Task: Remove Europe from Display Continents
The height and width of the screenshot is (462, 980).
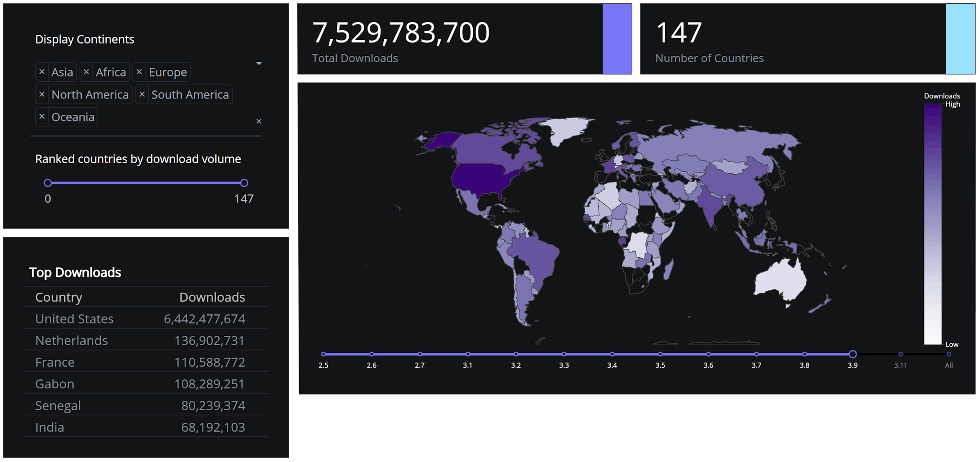Action: pos(140,72)
